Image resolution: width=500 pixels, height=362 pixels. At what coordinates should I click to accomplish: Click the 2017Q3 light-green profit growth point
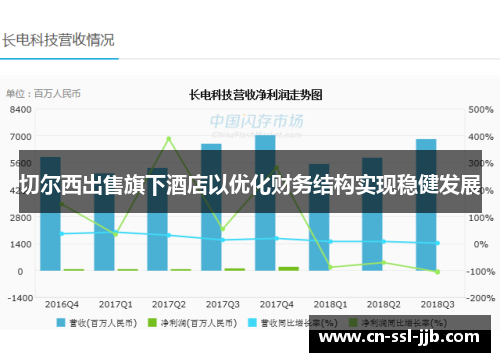(223, 229)
